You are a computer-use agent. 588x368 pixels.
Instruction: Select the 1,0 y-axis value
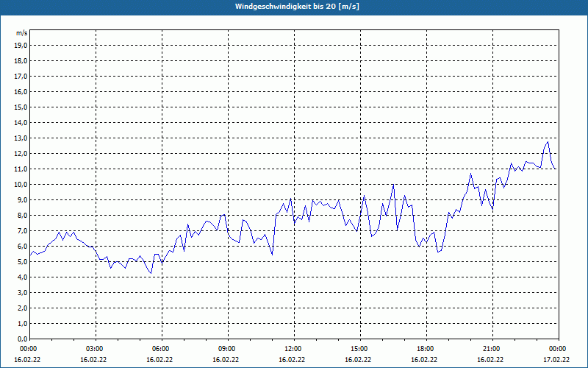point(22,324)
